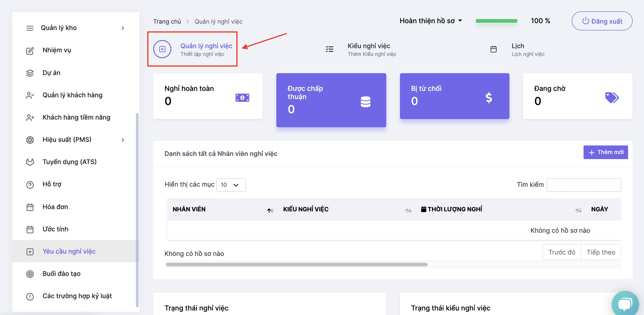Click the Dự án layers icon
The height and width of the screenshot is (315, 644).
click(30, 73)
